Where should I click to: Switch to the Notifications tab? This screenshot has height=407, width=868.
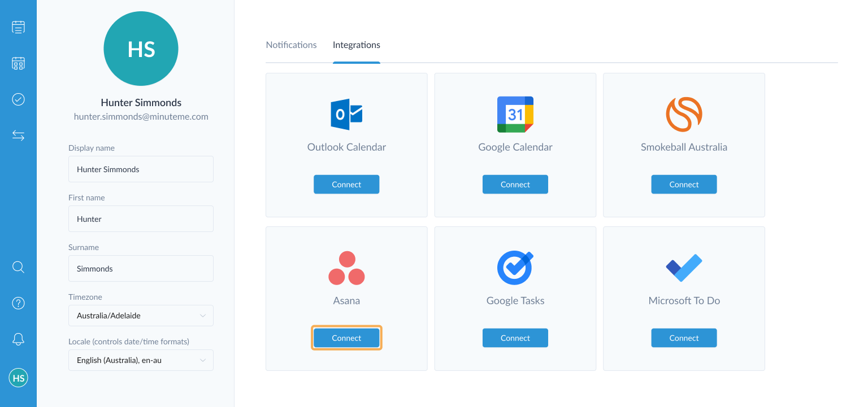pos(291,45)
